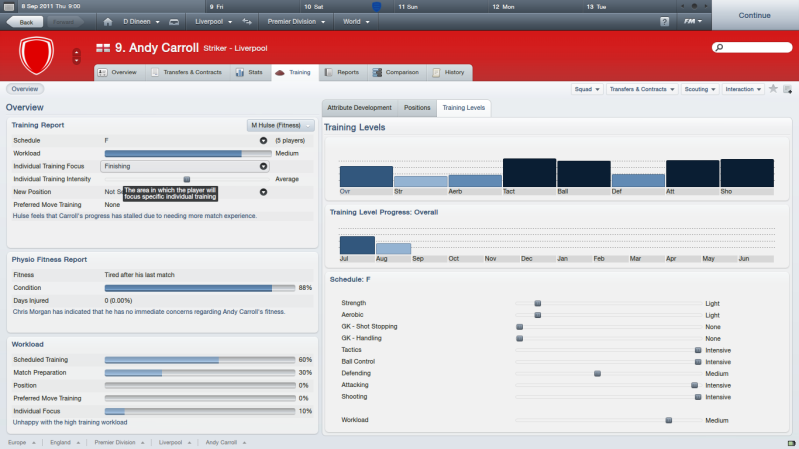The width and height of the screenshot is (799, 449).
Task: Click the calendar next arrow at top right
Action: [706, 6]
